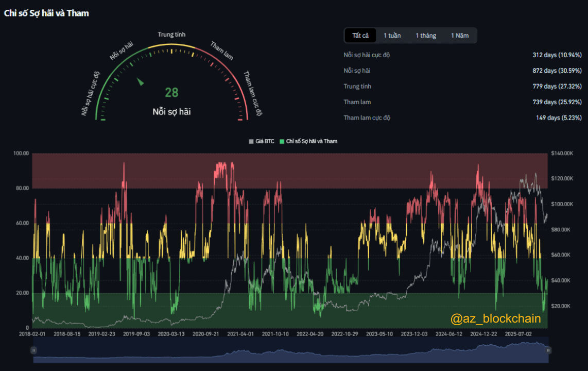Click the green gauge needle arrow

click(x=140, y=81)
